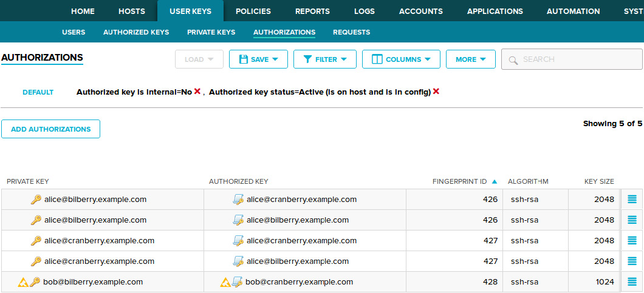Open the Hosts menu
Image resolution: width=644 pixels, height=293 pixels.
[x=132, y=11]
